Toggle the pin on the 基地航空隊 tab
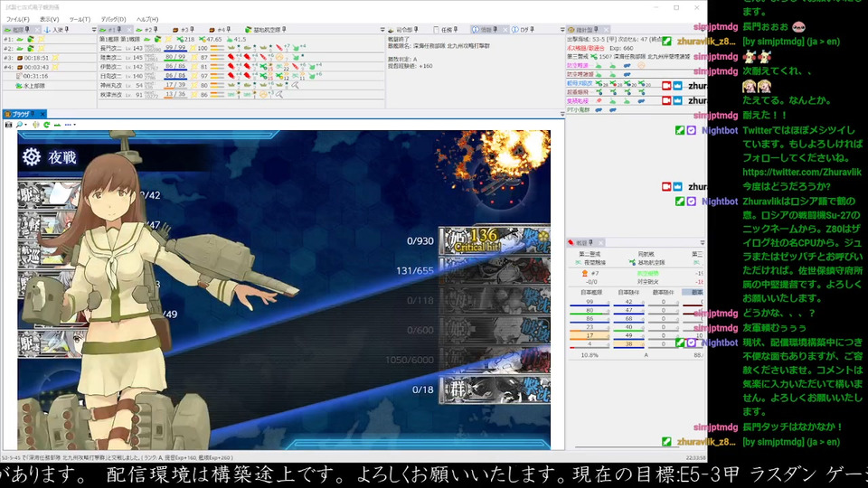 click(x=284, y=30)
